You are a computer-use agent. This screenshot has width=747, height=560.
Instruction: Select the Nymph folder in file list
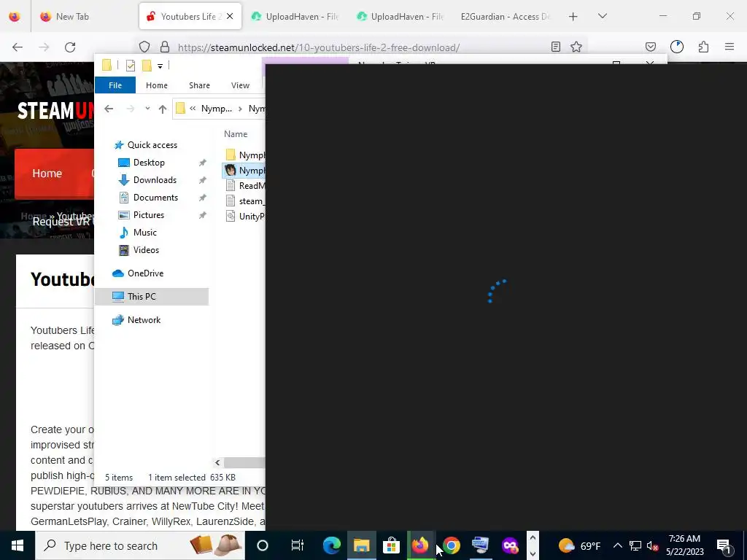pyautogui.click(x=244, y=155)
